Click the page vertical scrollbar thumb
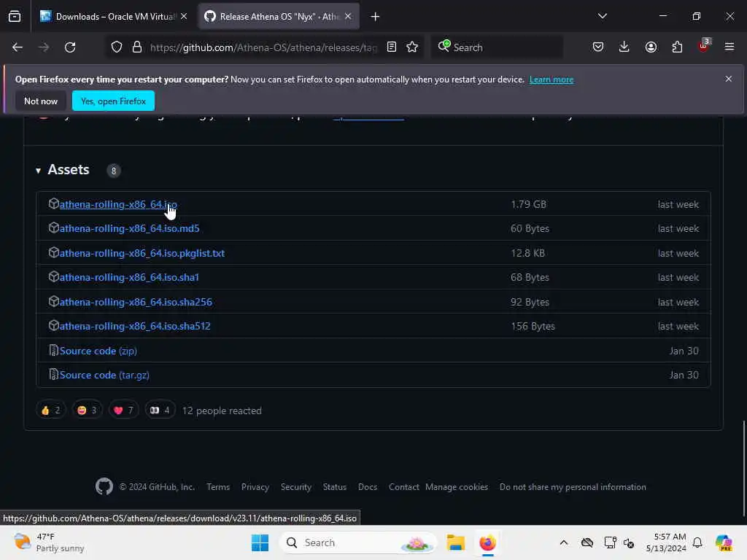This screenshot has height=560, width=747. coord(743,468)
